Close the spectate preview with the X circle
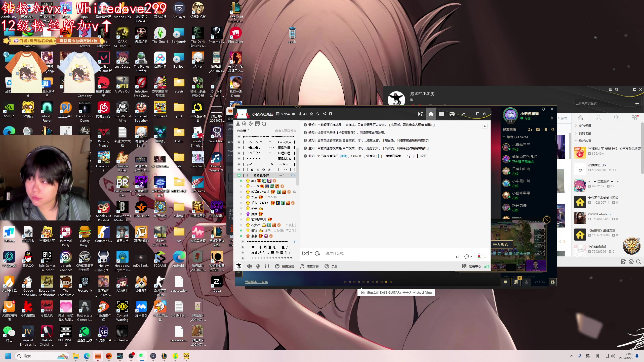The image size is (644, 362). pyautogui.click(x=546, y=220)
